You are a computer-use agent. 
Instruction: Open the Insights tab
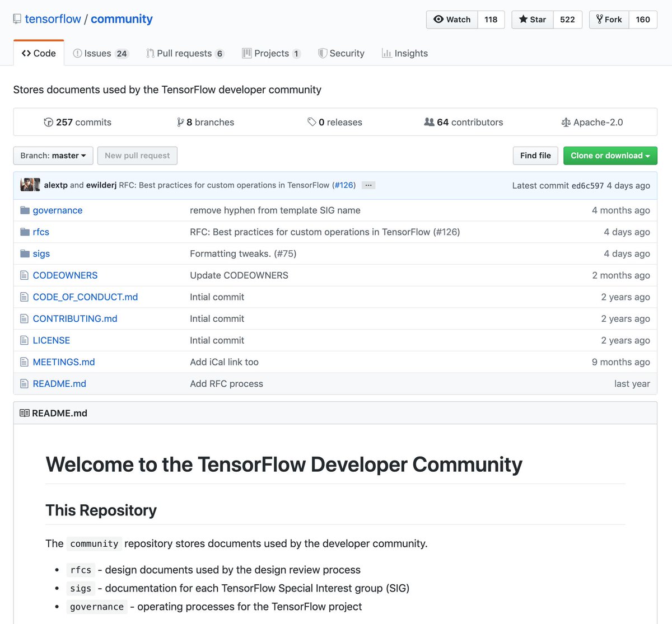pyautogui.click(x=404, y=53)
